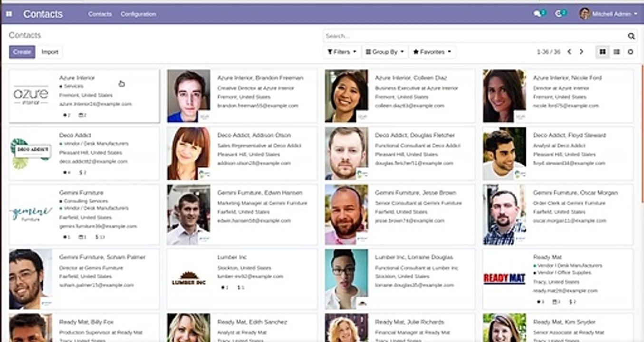The width and height of the screenshot is (644, 342).
Task: Click Azure Interior's opportunities star count
Action: [x=66, y=115]
